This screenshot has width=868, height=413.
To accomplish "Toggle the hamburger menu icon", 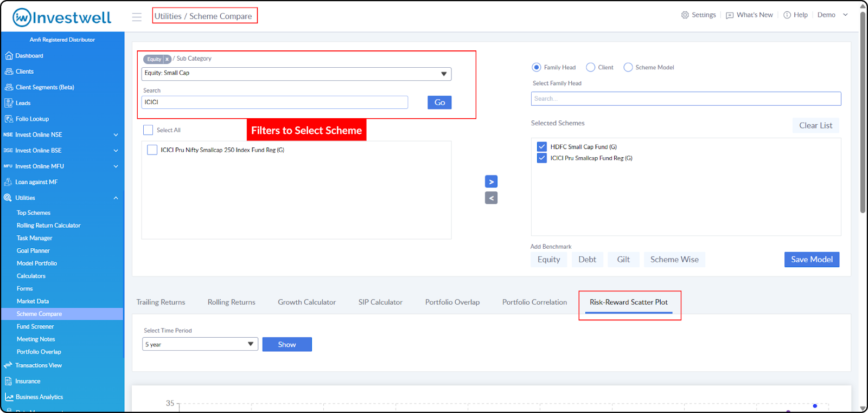I will point(137,17).
